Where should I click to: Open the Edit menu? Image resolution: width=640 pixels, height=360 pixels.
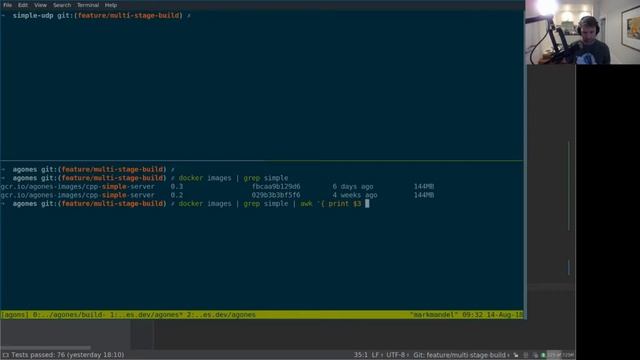click(x=23, y=5)
